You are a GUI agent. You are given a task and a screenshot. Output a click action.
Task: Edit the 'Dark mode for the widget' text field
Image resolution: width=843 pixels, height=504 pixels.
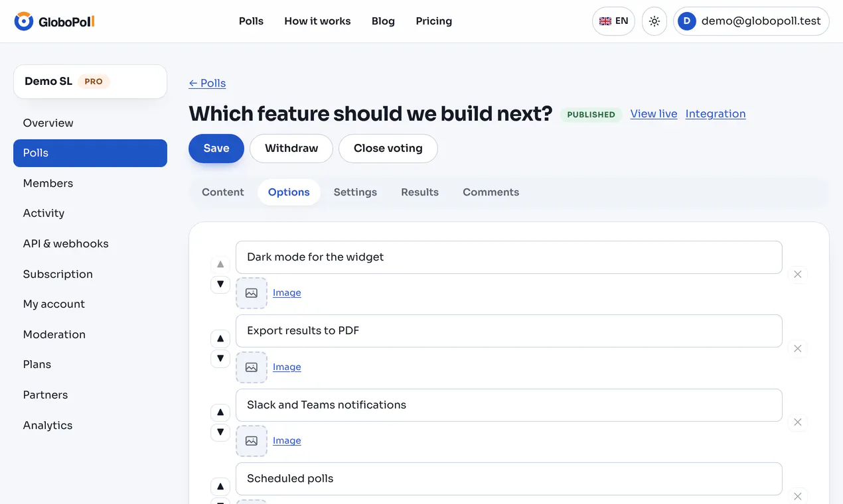click(x=509, y=257)
